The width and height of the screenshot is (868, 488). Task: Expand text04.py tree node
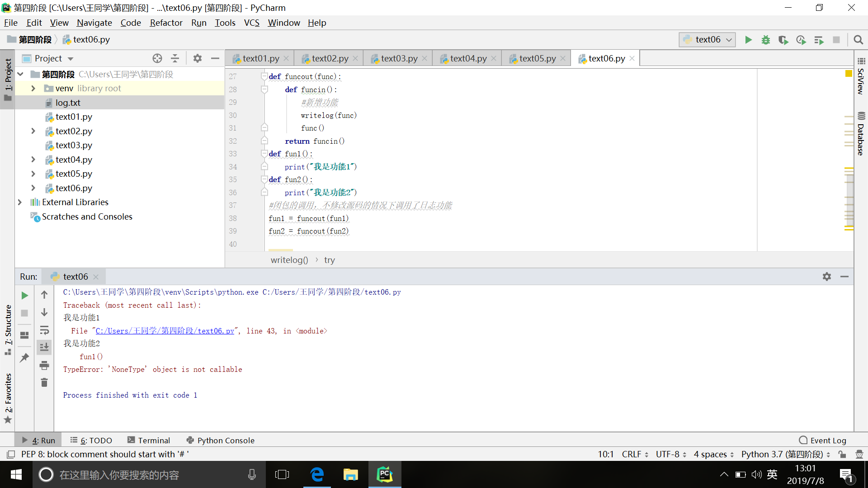[x=33, y=160]
